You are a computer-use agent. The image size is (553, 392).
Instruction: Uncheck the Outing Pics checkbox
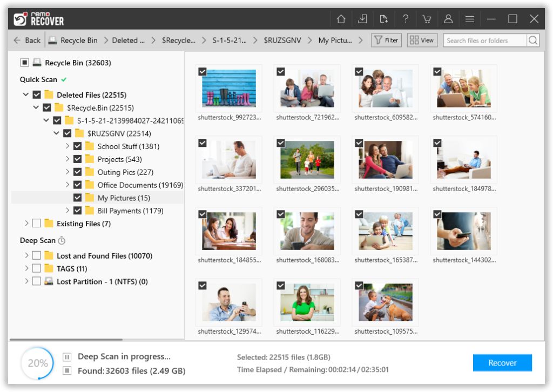(78, 172)
